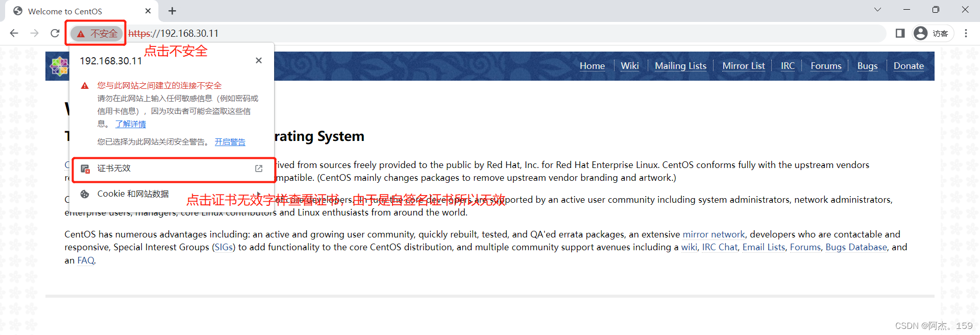Click the 不安全 security warning chip
980x335 pixels.
[x=96, y=33]
